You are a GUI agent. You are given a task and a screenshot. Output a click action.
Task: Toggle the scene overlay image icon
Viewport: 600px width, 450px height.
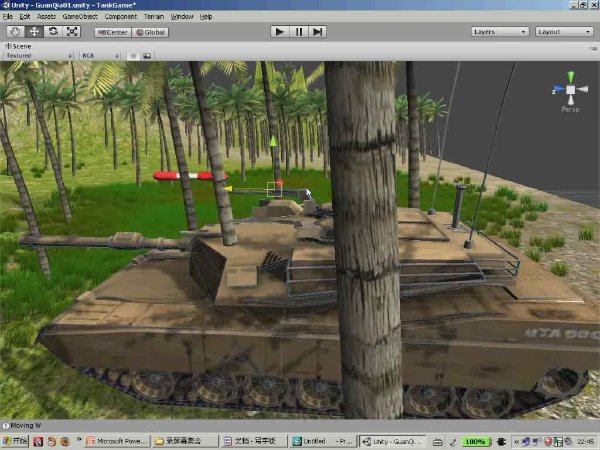click(147, 56)
